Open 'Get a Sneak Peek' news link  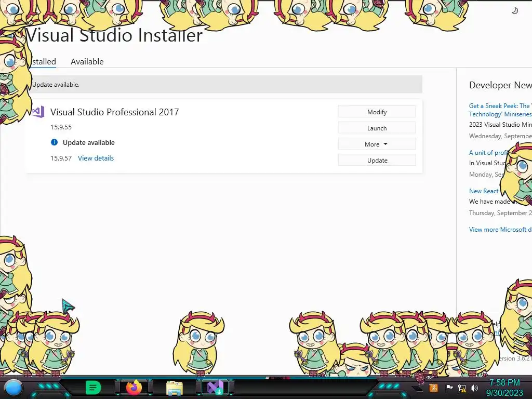click(500, 110)
